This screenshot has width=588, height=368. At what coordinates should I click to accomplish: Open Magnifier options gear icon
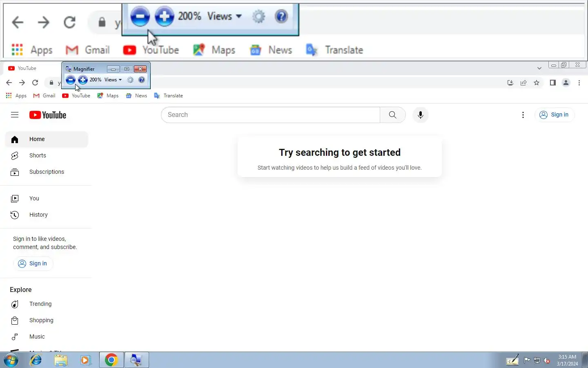coord(130,80)
